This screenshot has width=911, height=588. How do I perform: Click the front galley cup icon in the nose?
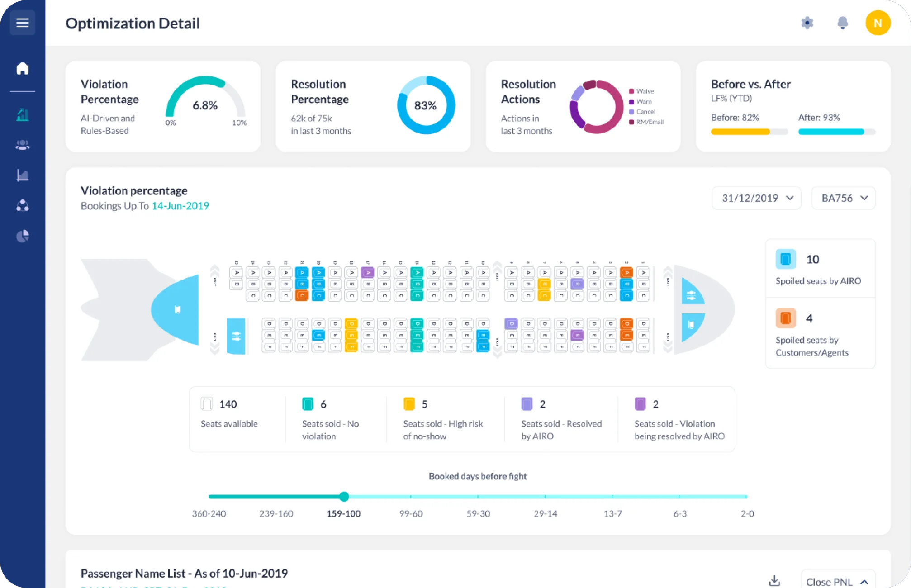pos(691,325)
